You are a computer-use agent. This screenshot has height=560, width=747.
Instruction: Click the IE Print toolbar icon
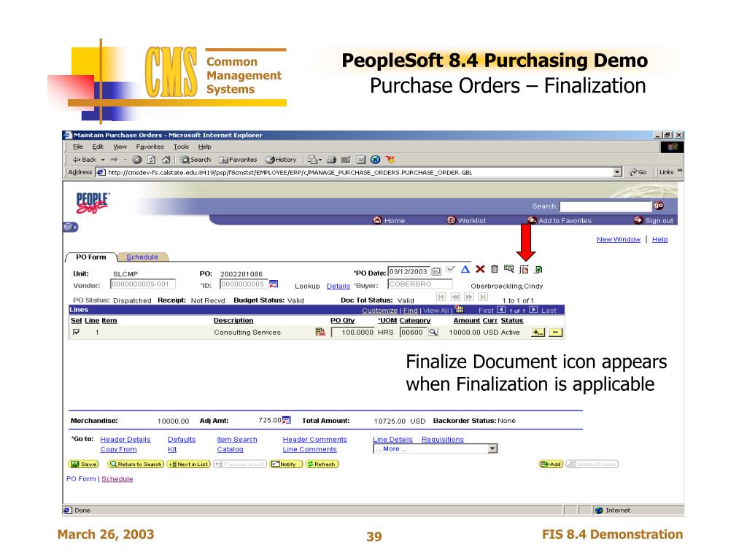(332, 160)
